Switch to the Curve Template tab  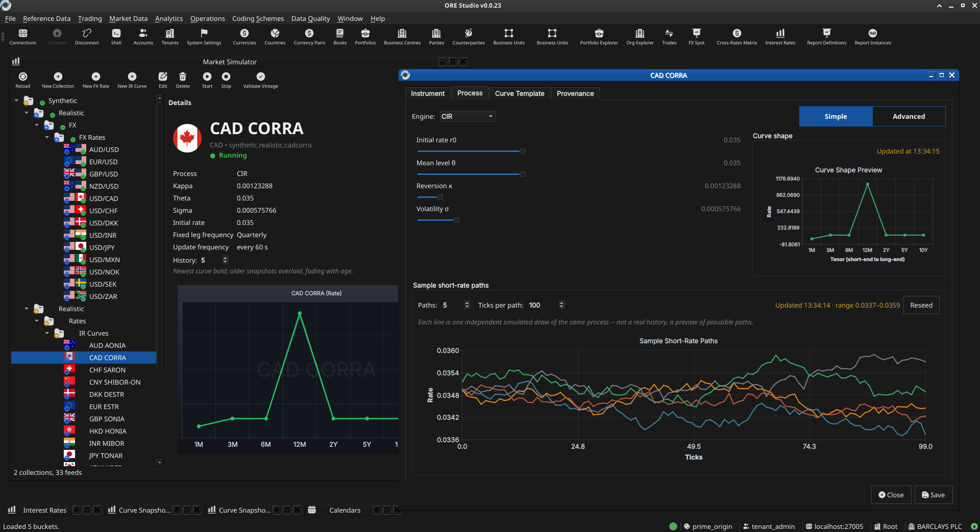520,93
